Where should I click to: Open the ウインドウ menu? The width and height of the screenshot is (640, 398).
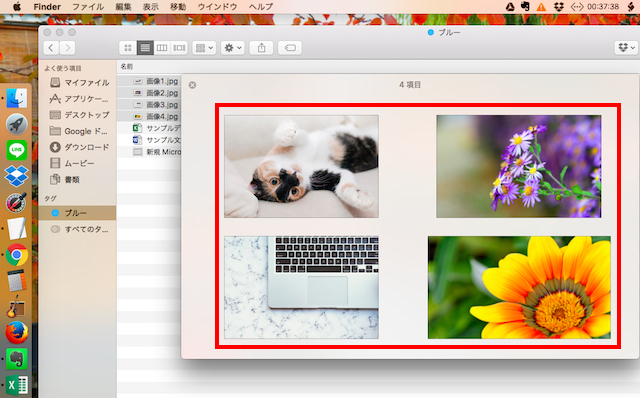coord(217,7)
